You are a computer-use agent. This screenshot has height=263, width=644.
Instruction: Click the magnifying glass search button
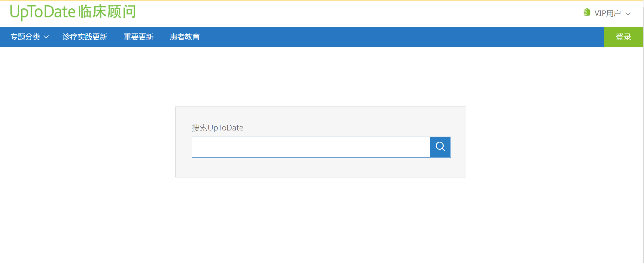tap(440, 147)
